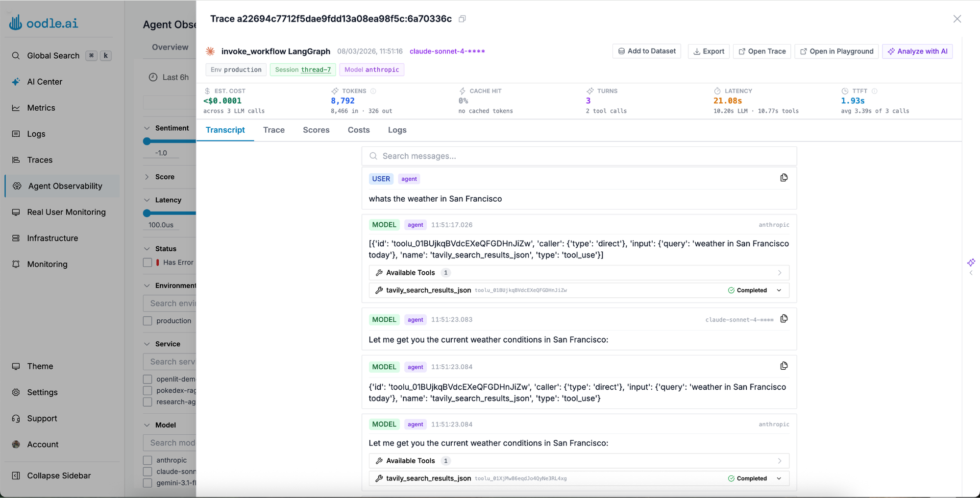Image resolution: width=980 pixels, height=498 pixels.
Task: Click the Sentiment slider handle
Action: [147, 141]
